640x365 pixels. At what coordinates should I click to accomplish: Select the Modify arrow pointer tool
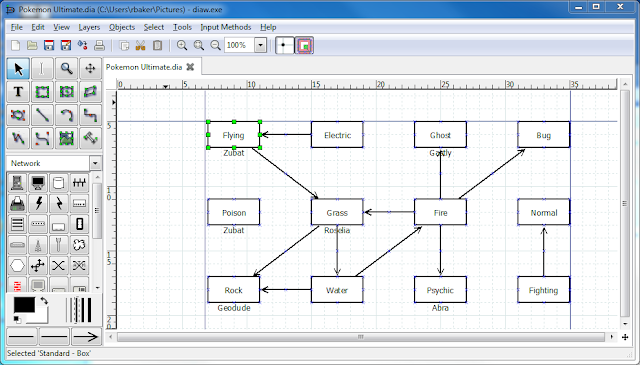coord(18,69)
